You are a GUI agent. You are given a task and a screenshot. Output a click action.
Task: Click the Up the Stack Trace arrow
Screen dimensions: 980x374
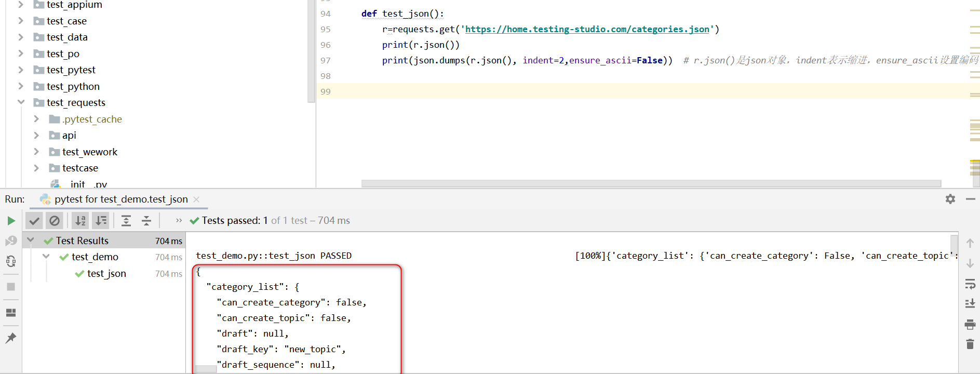[x=970, y=243]
